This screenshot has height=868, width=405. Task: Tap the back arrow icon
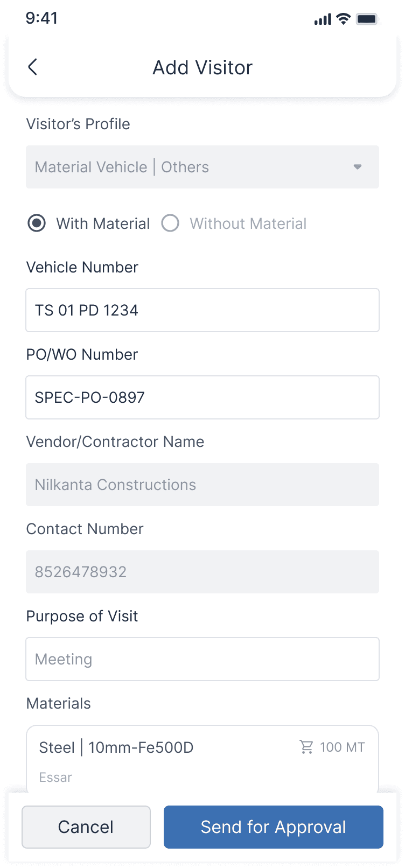[32, 67]
